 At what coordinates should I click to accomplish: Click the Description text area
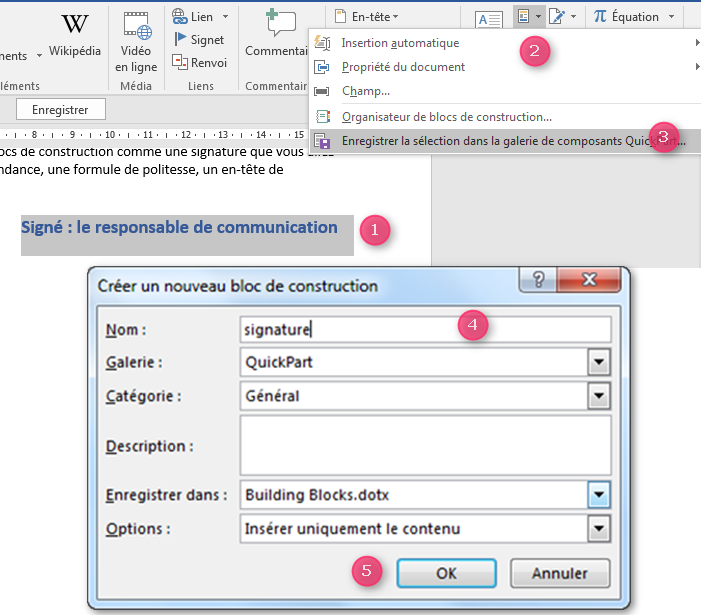pos(425,445)
